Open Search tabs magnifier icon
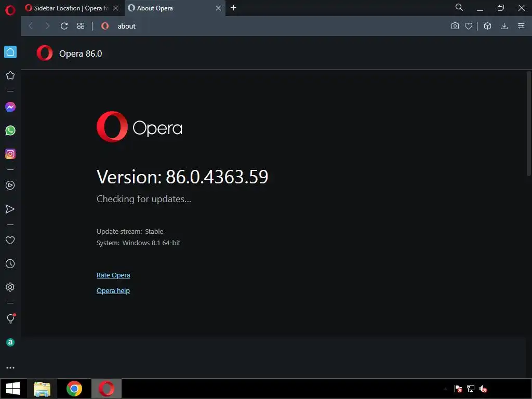Screen dimensions: 532x399 click(459, 7)
